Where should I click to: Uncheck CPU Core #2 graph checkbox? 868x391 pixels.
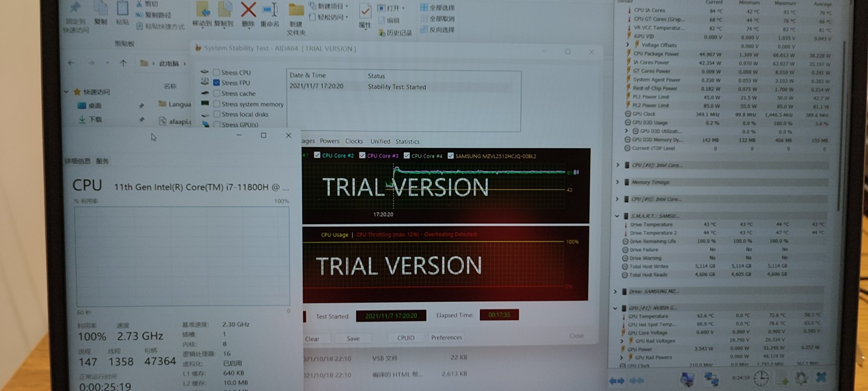click(x=317, y=155)
